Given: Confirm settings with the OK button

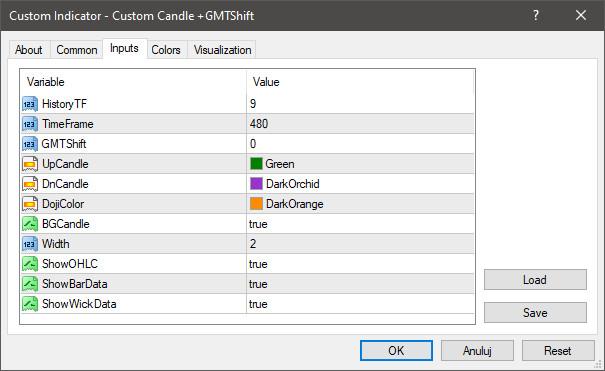Looking at the screenshot, I should (396, 351).
